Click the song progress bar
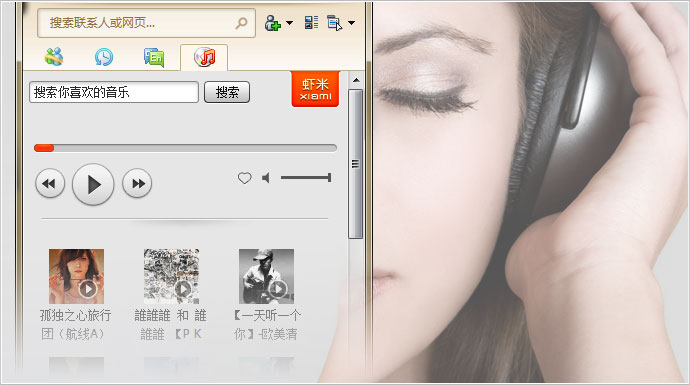 coord(185,148)
